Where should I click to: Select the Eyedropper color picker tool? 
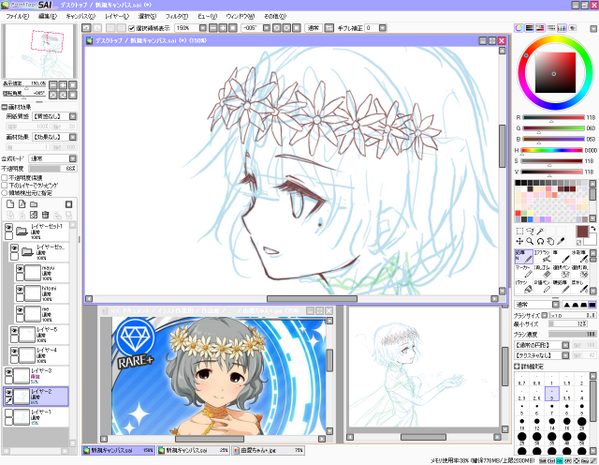(x=560, y=241)
